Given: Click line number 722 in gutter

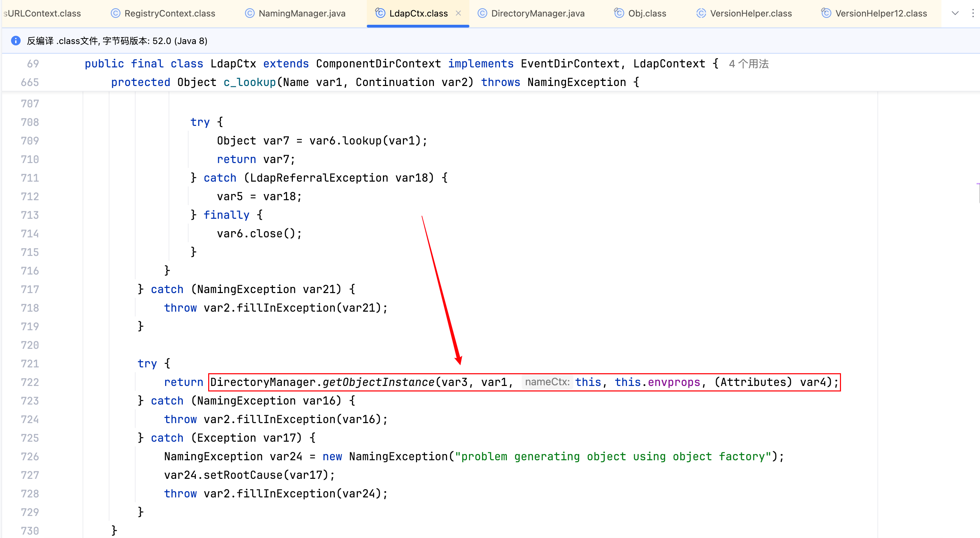Looking at the screenshot, I should pyautogui.click(x=30, y=382).
